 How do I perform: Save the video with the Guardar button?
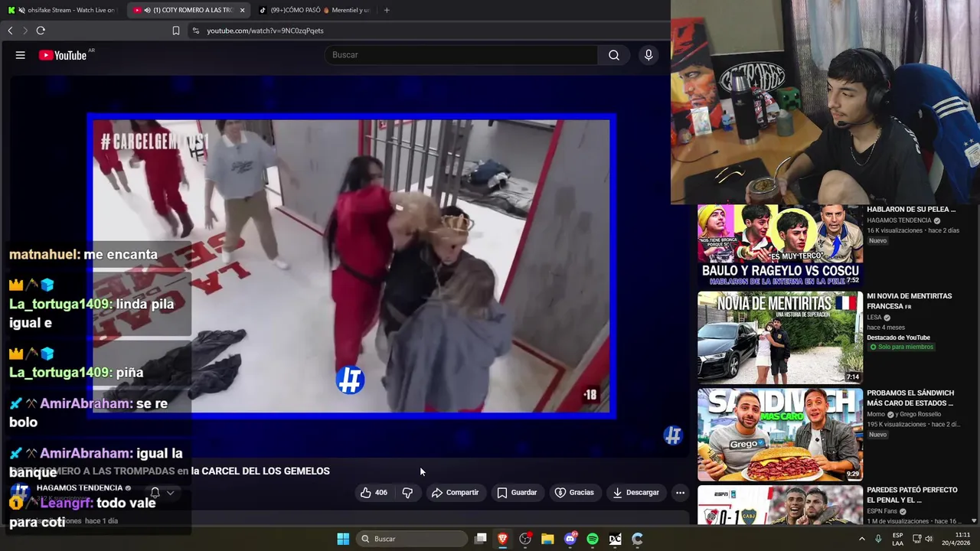tap(517, 493)
